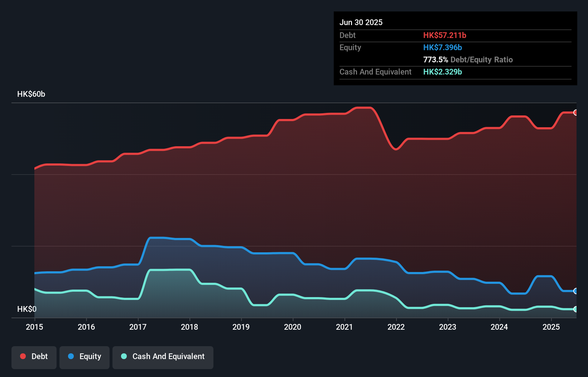The width and height of the screenshot is (588, 377).
Task: Click the HK$7.396b Equity value
Action: (443, 47)
